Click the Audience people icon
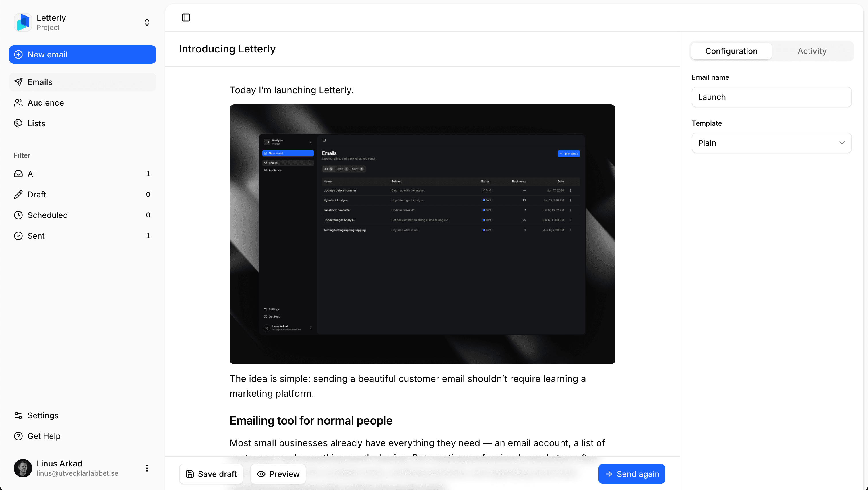The image size is (868, 490). [x=19, y=103]
